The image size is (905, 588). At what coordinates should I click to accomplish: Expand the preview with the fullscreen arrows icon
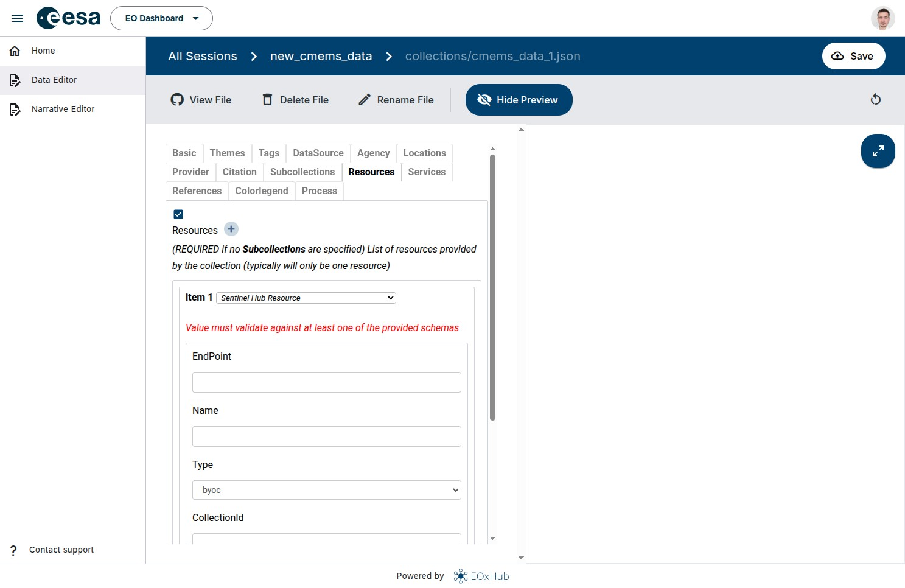pos(878,151)
